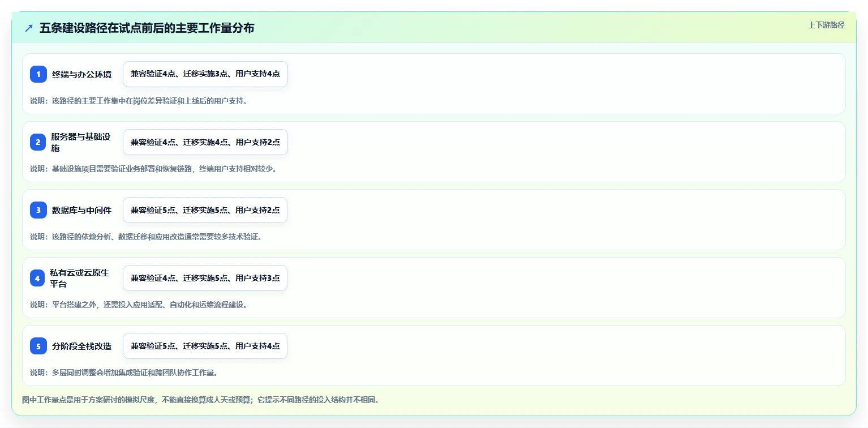The width and height of the screenshot is (868, 428).
Task: Click the box 兼容验证5点、迁移实施5点、用户支持2点
Action: coord(205,210)
